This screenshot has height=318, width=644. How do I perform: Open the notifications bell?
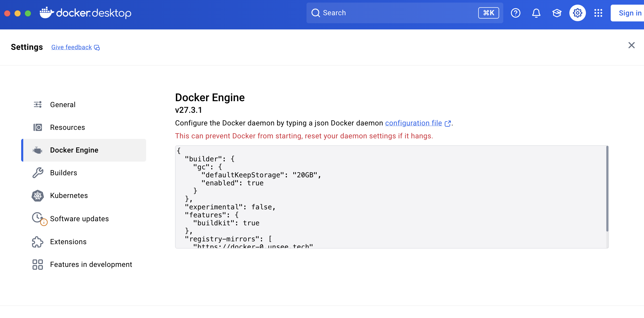pos(536,13)
